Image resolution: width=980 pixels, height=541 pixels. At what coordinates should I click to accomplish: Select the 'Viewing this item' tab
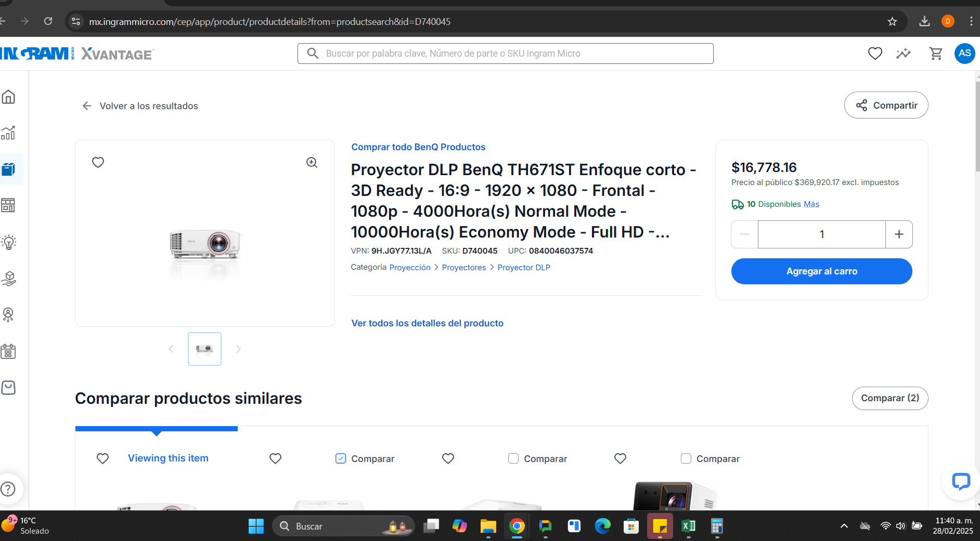[x=168, y=458]
